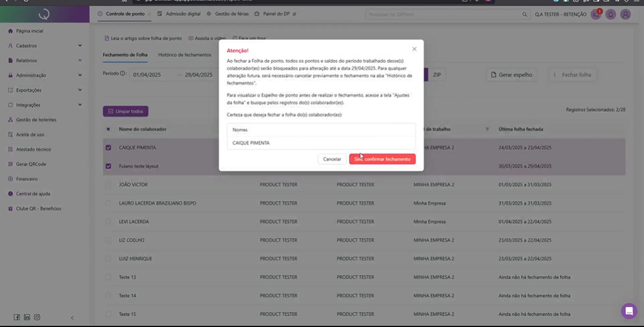This screenshot has height=327, width=644.
Task: Open the LinkedIn icon in sidebar footer
Action: (x=27, y=318)
